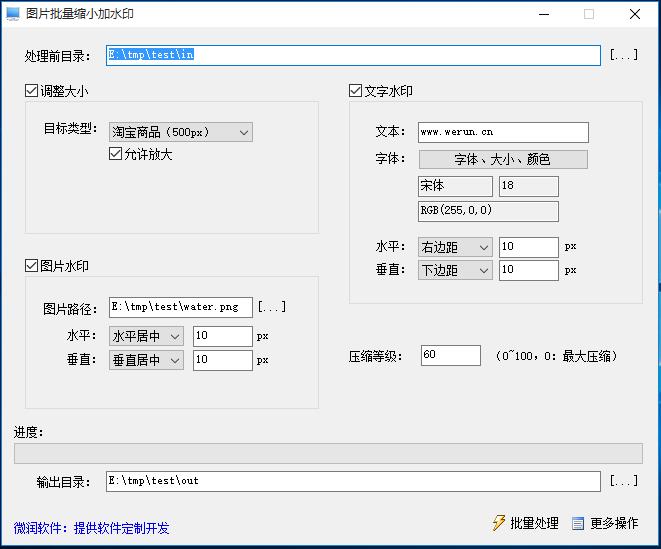Click the 字体、大小、颜色 button
661x549 pixels.
[x=503, y=159]
